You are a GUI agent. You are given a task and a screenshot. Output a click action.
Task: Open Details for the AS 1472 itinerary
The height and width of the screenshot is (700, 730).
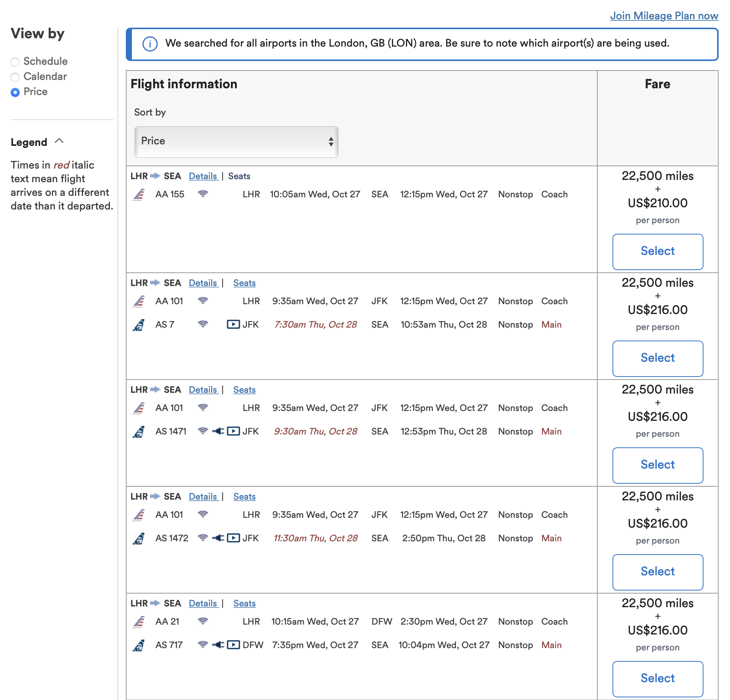tap(203, 497)
